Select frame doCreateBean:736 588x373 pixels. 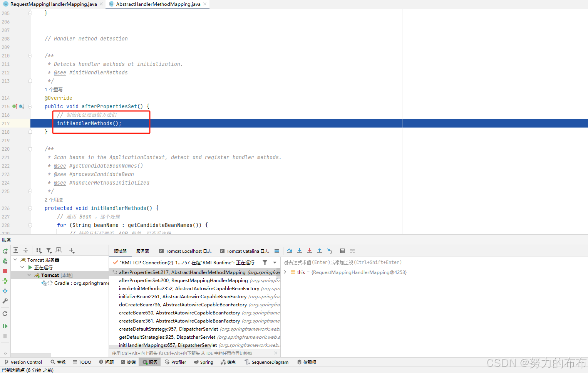tap(195, 305)
